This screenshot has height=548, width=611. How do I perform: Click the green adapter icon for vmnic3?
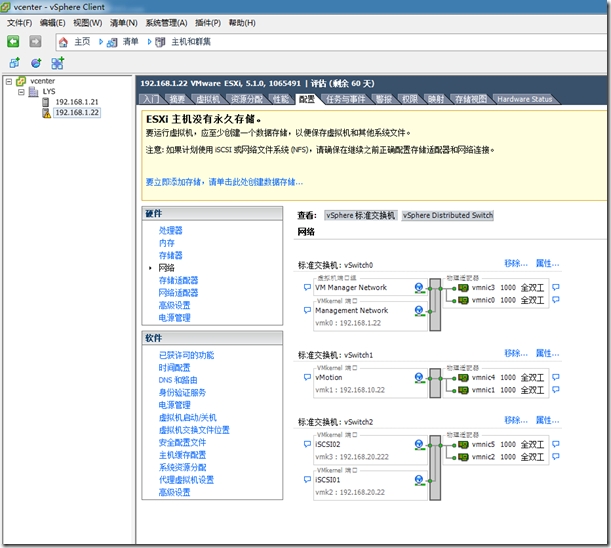(463, 288)
